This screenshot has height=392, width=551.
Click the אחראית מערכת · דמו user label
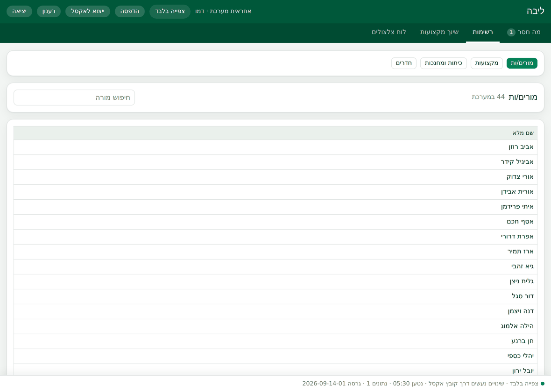223,11
